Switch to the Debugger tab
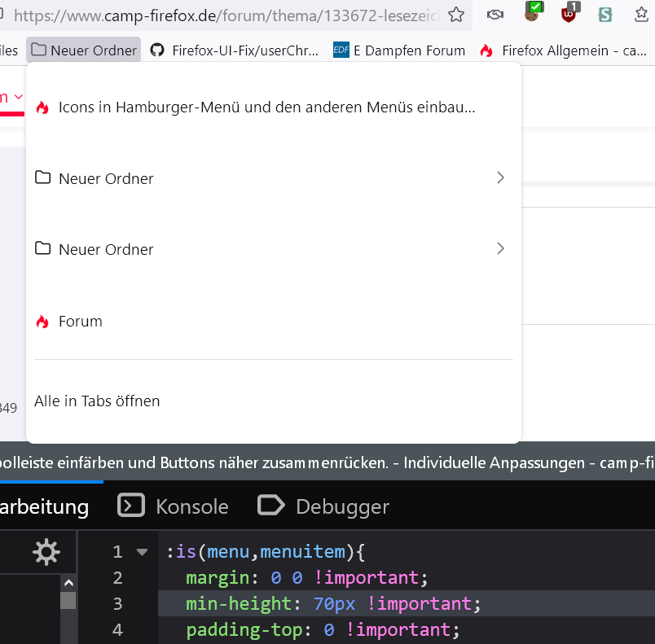Viewport: 655px width, 644px height. 324,506
